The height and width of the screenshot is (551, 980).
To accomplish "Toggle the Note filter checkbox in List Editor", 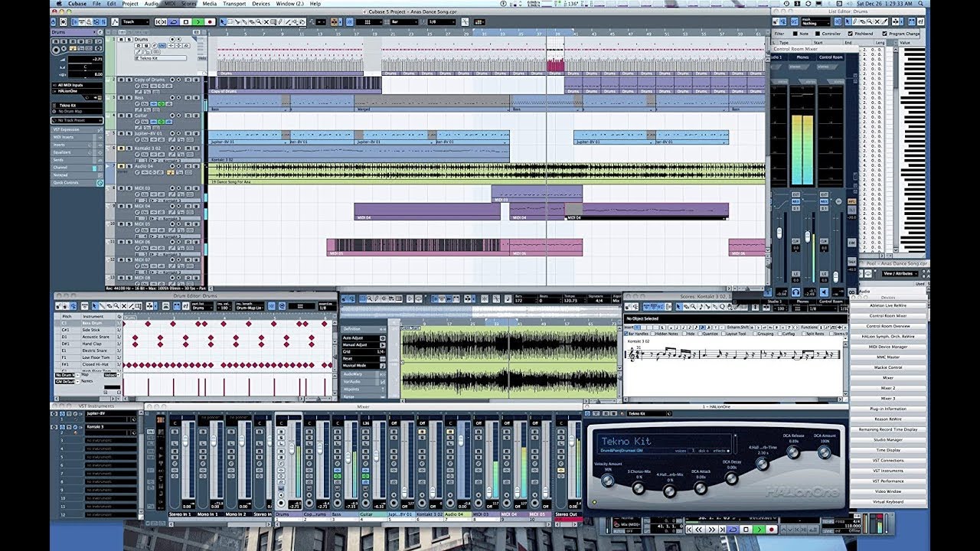I will click(795, 34).
